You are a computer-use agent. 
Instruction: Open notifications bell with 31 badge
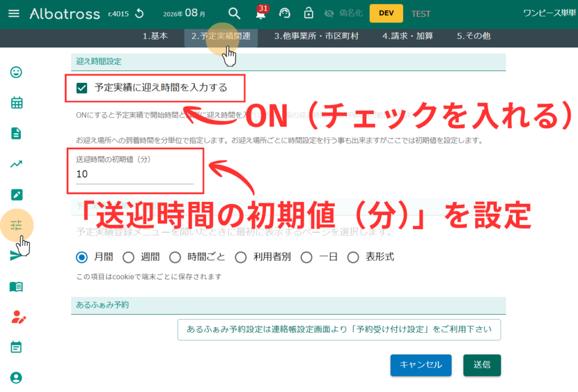(x=261, y=12)
